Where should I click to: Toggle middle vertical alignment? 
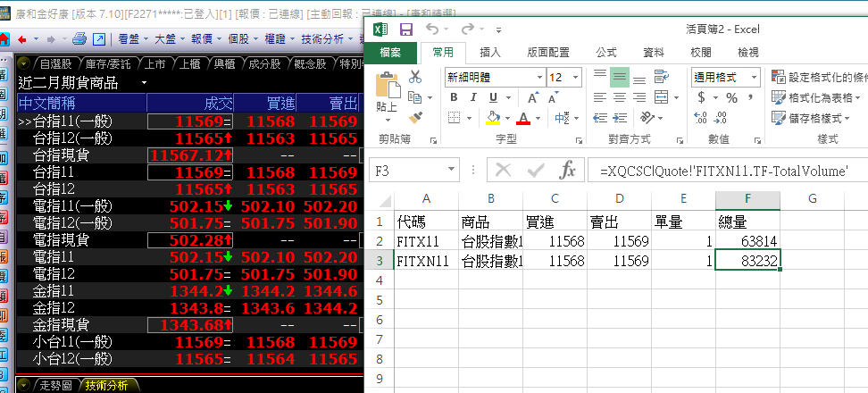(x=620, y=77)
